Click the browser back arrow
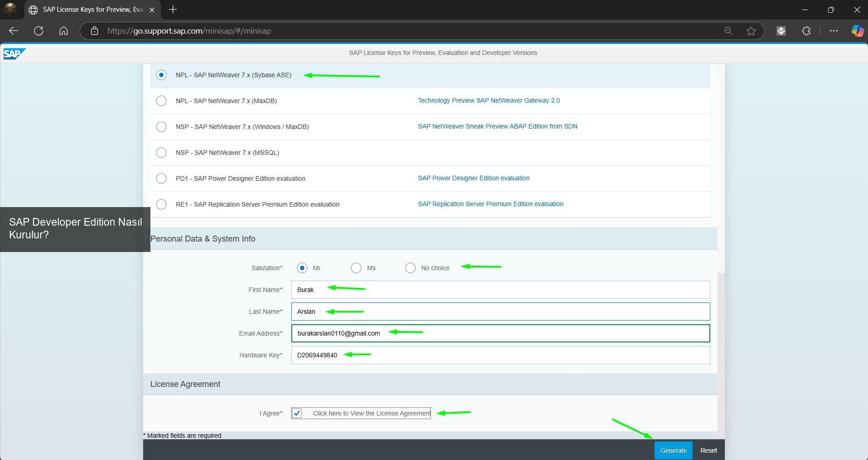The width and height of the screenshot is (868, 460). click(14, 31)
